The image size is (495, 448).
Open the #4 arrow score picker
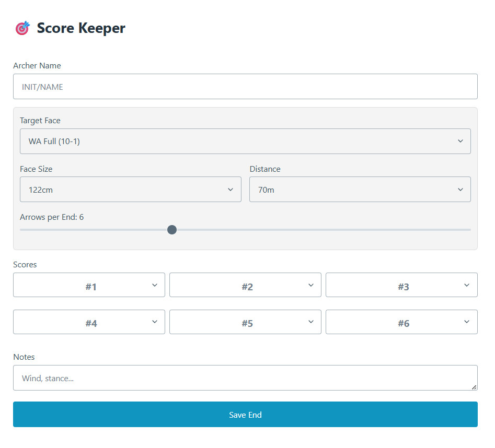point(89,322)
